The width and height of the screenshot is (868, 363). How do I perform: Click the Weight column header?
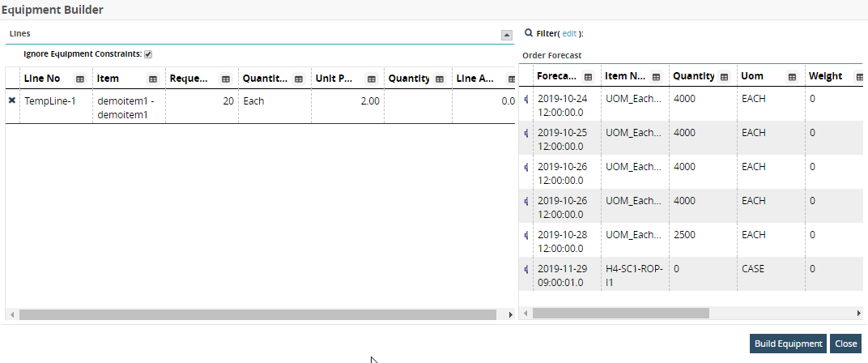(825, 76)
